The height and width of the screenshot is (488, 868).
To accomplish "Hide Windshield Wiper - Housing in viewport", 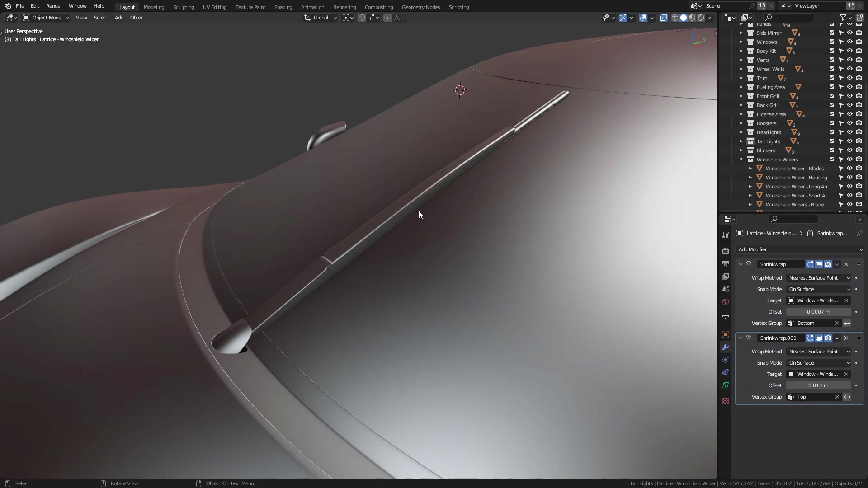I will point(849,178).
